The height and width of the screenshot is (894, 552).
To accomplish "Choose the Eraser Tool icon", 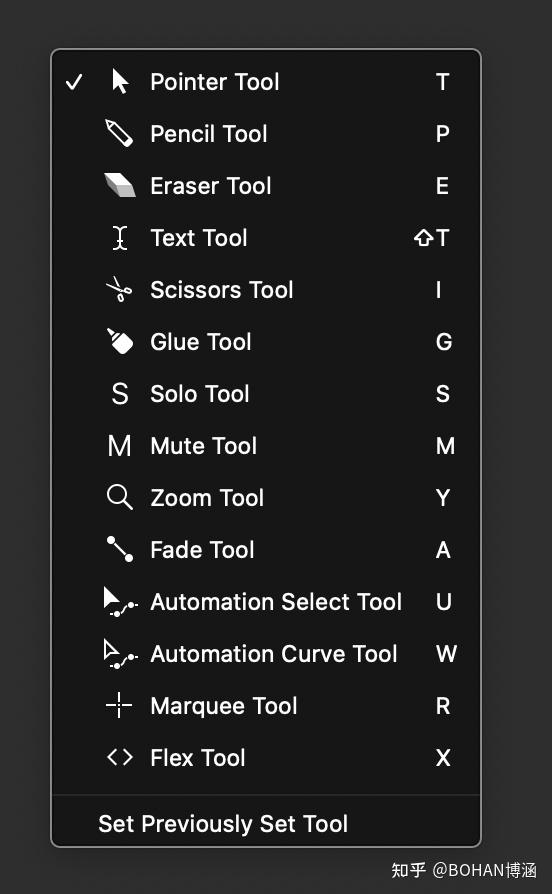I will (120, 185).
